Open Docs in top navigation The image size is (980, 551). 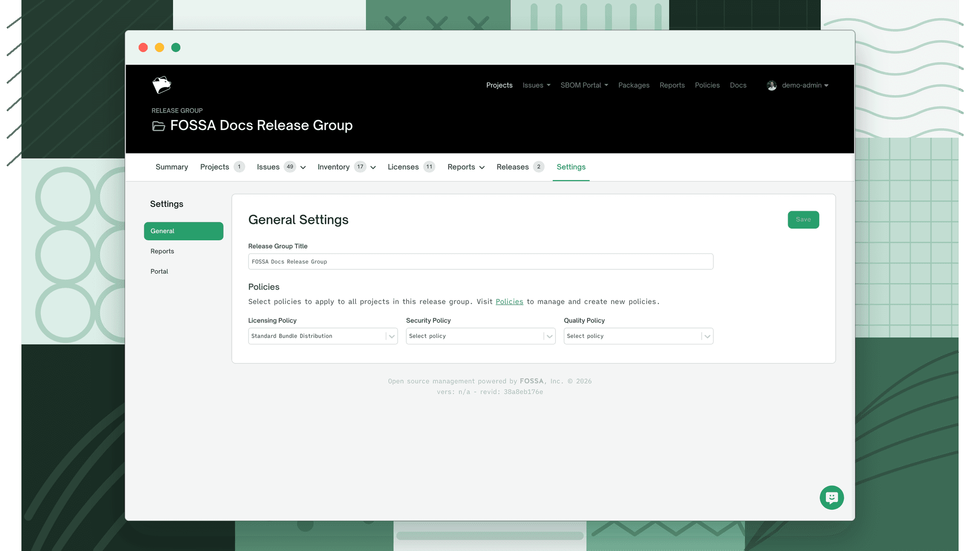click(x=738, y=85)
